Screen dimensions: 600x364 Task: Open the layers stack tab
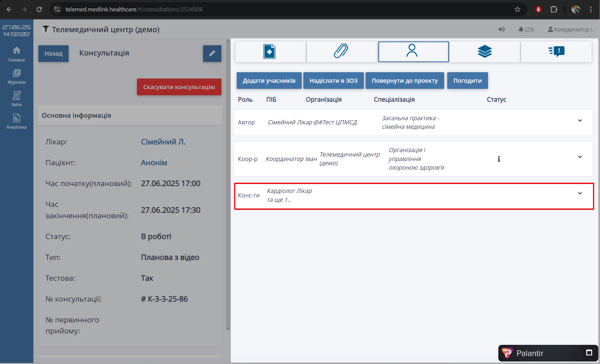pyautogui.click(x=485, y=52)
